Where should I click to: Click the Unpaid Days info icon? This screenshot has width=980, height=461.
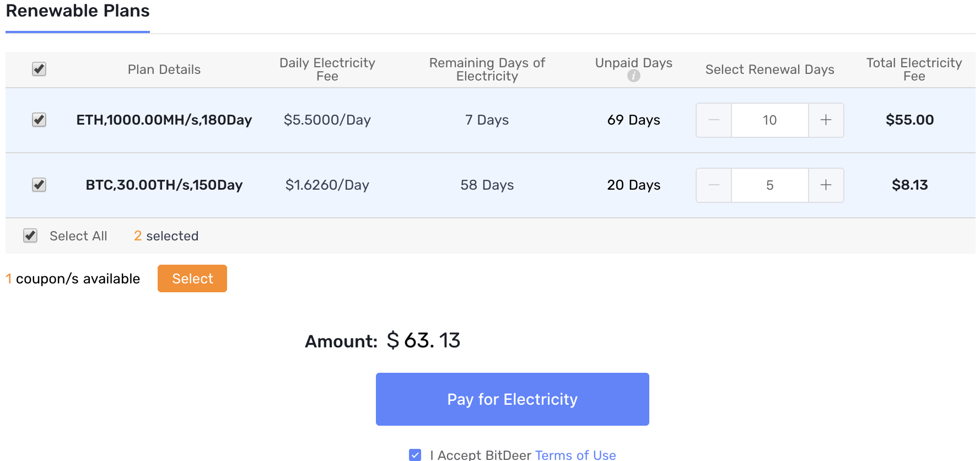(x=634, y=76)
